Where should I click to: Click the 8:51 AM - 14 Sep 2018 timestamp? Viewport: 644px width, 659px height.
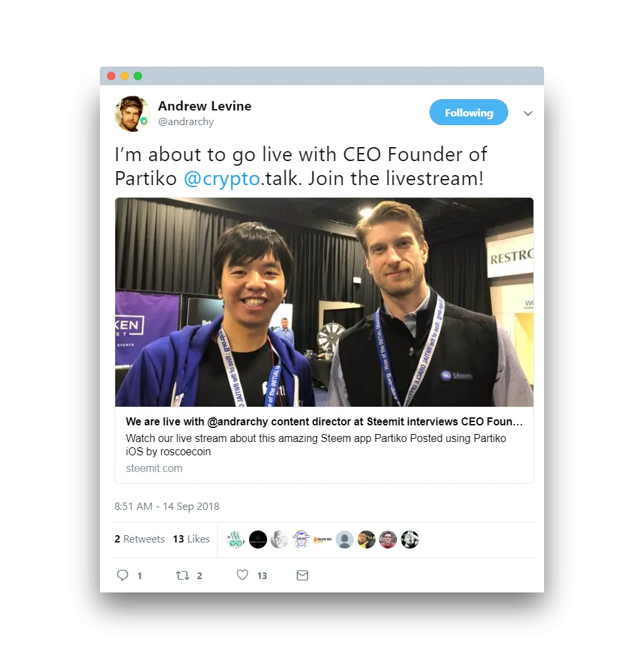tap(167, 507)
